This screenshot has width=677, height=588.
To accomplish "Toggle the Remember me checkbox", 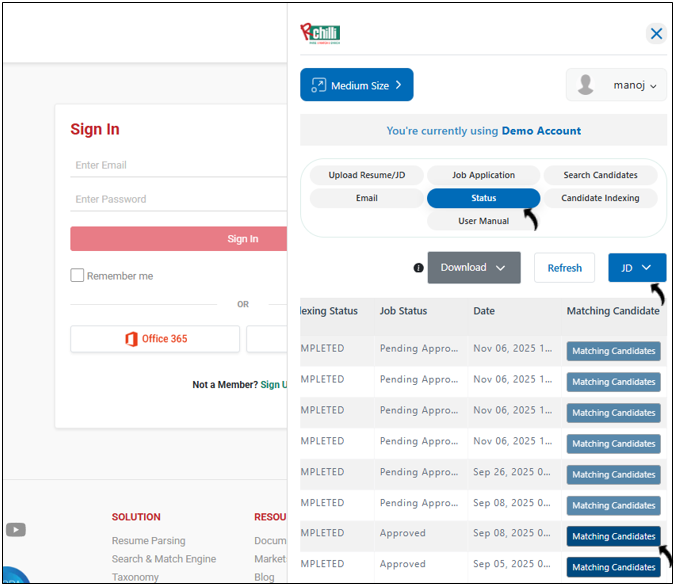I will click(x=77, y=276).
